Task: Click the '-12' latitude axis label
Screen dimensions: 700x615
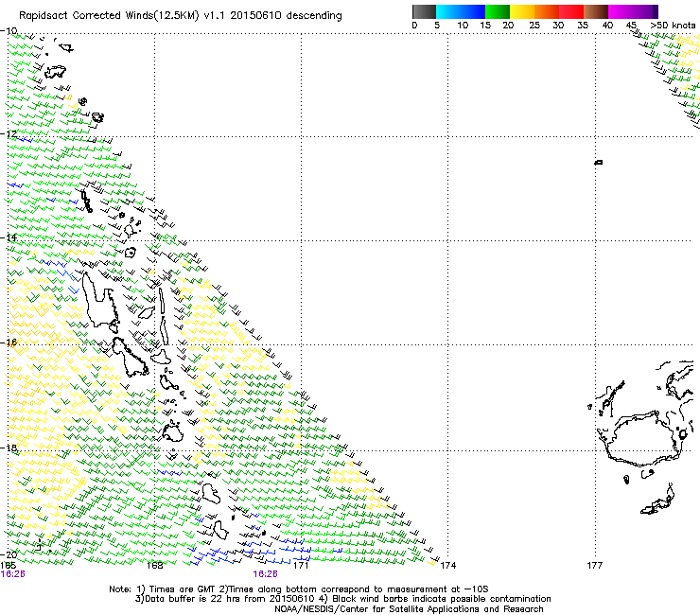Action: tap(9, 134)
